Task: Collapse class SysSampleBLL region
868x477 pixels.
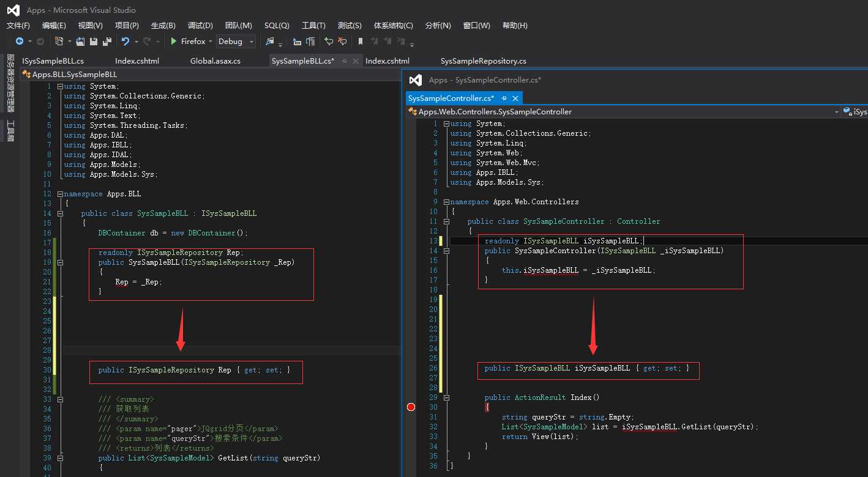Action: (x=60, y=213)
